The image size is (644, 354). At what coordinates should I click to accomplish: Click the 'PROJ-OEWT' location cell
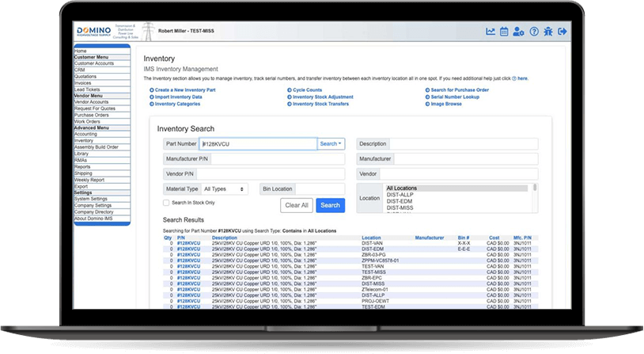[x=375, y=301]
